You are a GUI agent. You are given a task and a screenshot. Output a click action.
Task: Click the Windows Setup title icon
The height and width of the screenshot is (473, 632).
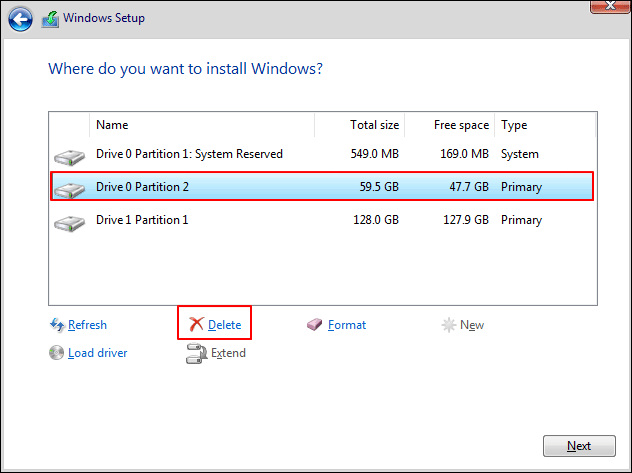pyautogui.click(x=48, y=18)
